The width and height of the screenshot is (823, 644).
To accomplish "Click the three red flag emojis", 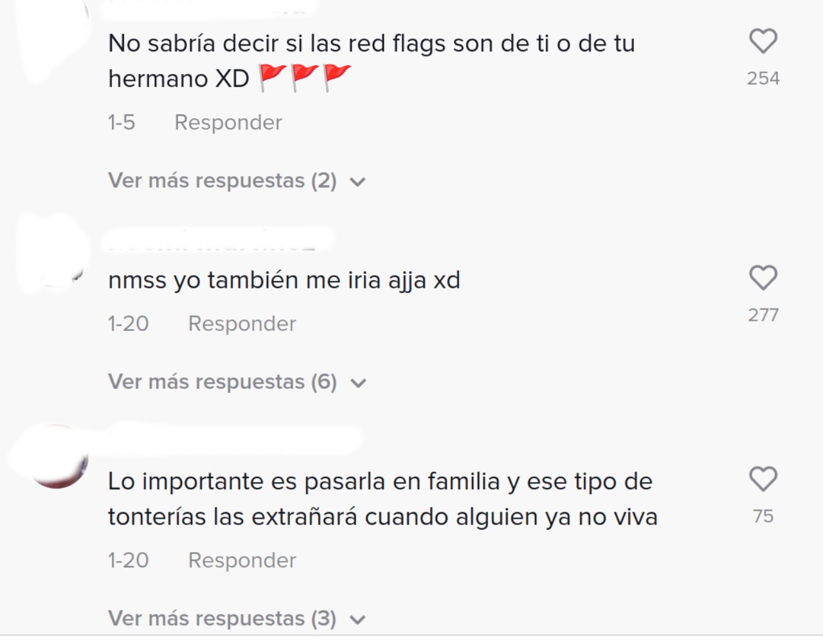I will (305, 78).
